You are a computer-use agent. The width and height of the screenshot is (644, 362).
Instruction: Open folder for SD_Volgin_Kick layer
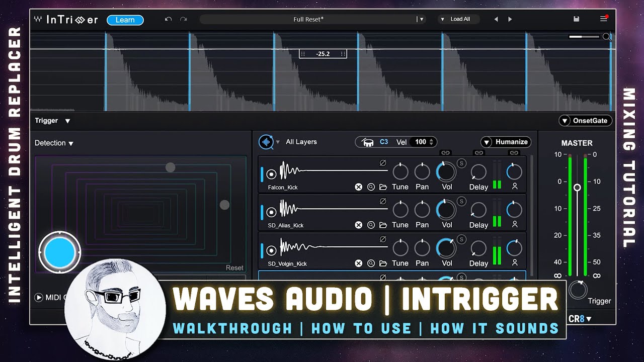pyautogui.click(x=383, y=263)
